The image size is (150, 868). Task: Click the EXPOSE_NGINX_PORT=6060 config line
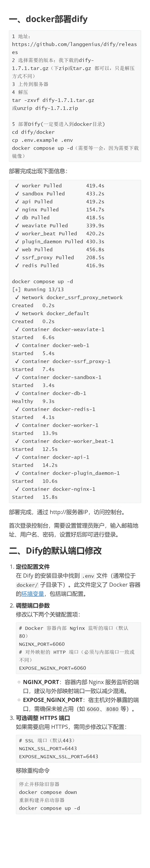[52, 668]
